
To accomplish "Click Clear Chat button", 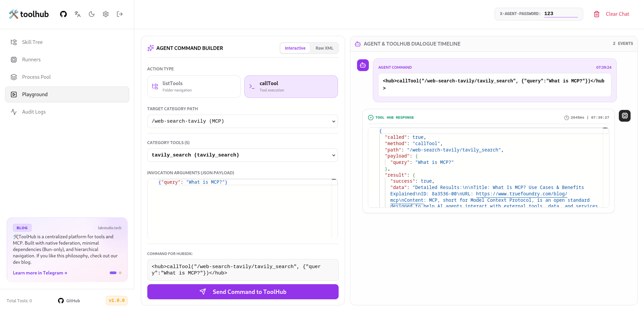I will click(x=611, y=14).
